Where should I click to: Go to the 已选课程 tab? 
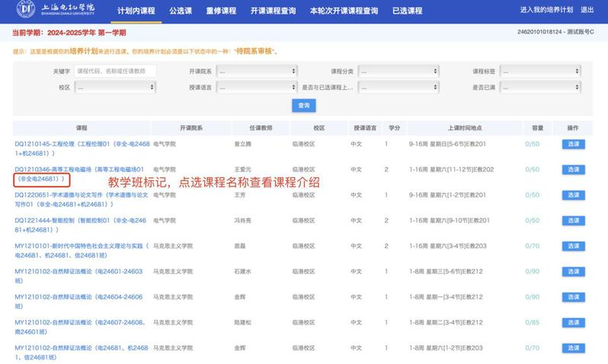pyautogui.click(x=408, y=11)
